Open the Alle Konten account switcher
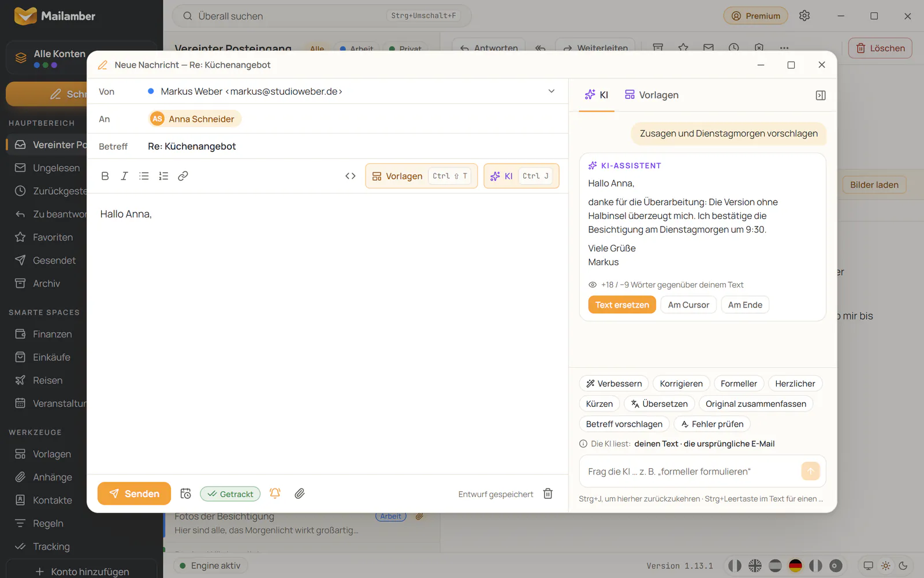Screen dimensions: 924x578 46,58
